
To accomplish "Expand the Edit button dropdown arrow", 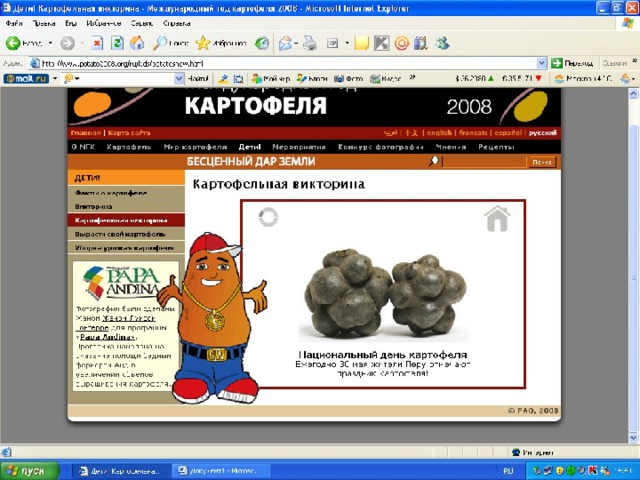I will click(347, 43).
